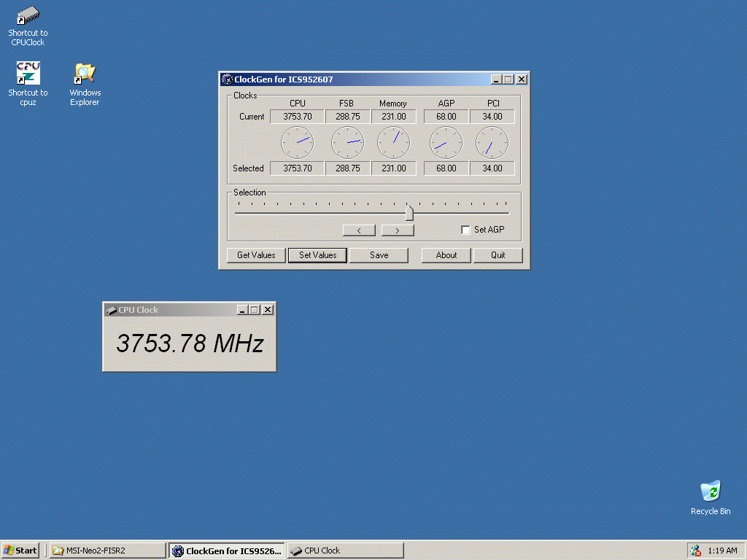Open the About dialog in ClockGen
This screenshot has width=747, height=560.
(x=446, y=255)
